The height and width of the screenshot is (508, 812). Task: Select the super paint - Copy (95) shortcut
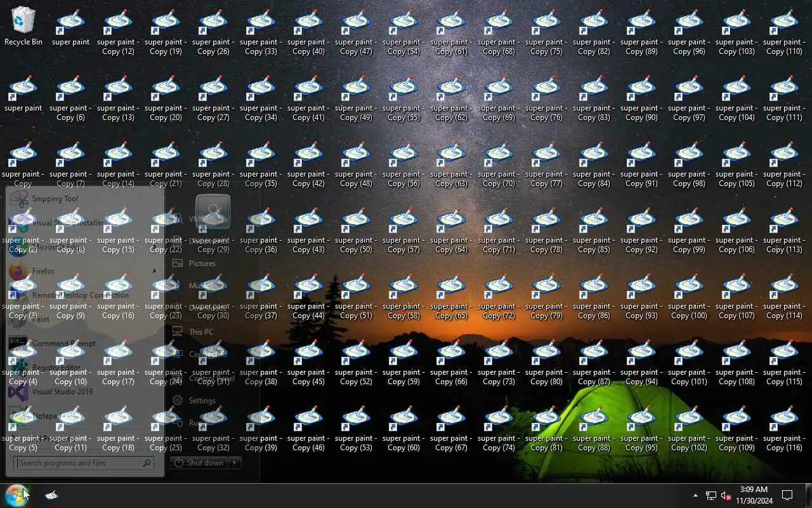[641, 429]
